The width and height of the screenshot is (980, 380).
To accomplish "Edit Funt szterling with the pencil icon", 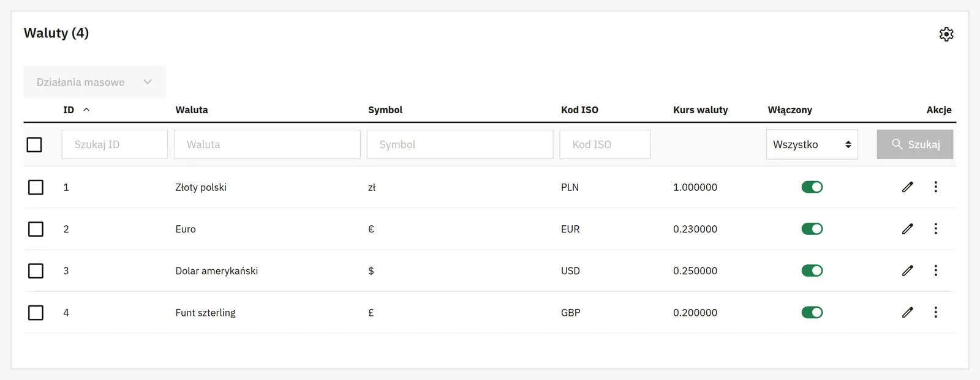I will pyautogui.click(x=908, y=313).
